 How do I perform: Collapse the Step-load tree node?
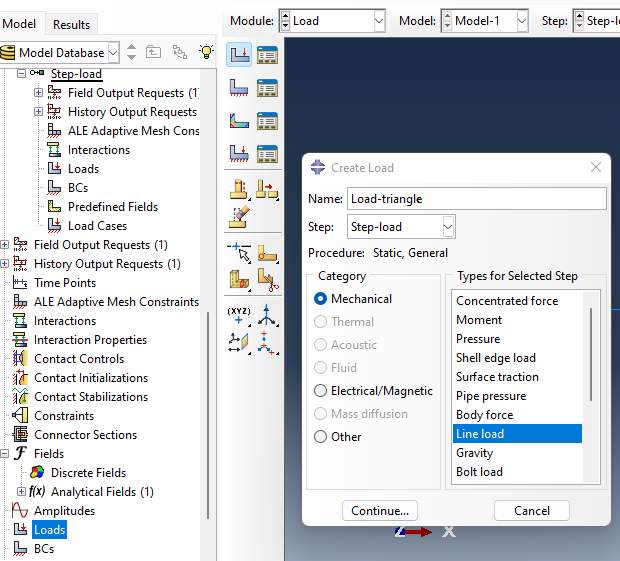[21, 74]
